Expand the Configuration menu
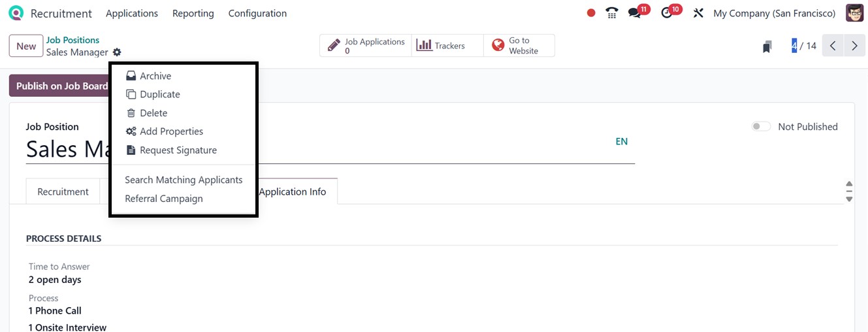 tap(257, 13)
